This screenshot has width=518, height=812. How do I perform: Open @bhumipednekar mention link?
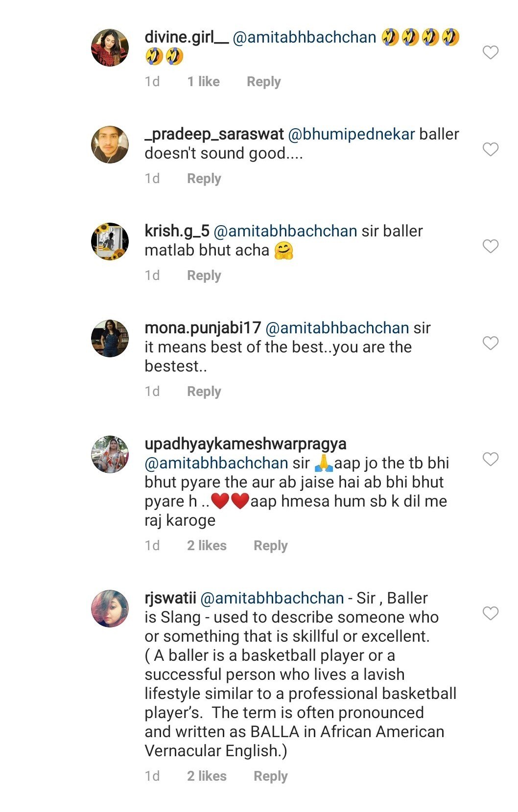(351, 134)
